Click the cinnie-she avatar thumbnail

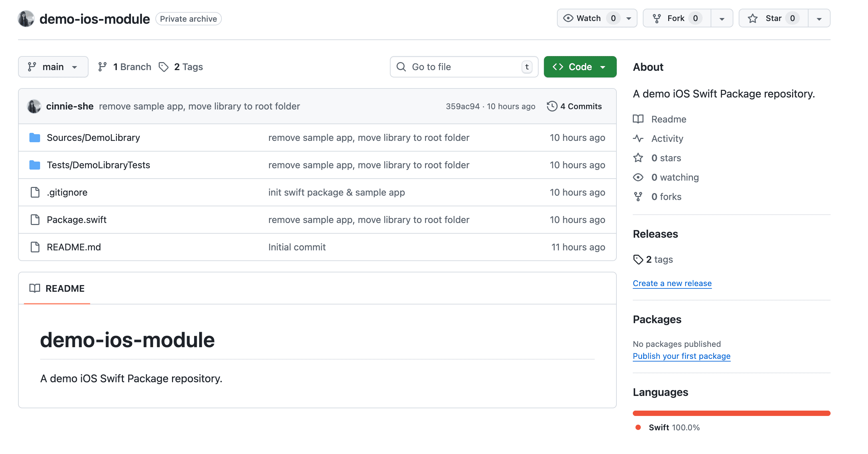34,106
